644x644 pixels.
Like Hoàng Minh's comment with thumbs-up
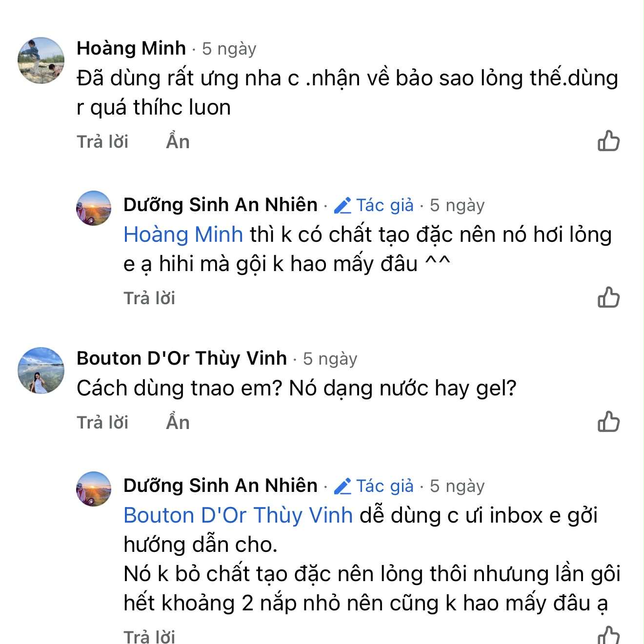pyautogui.click(x=608, y=141)
